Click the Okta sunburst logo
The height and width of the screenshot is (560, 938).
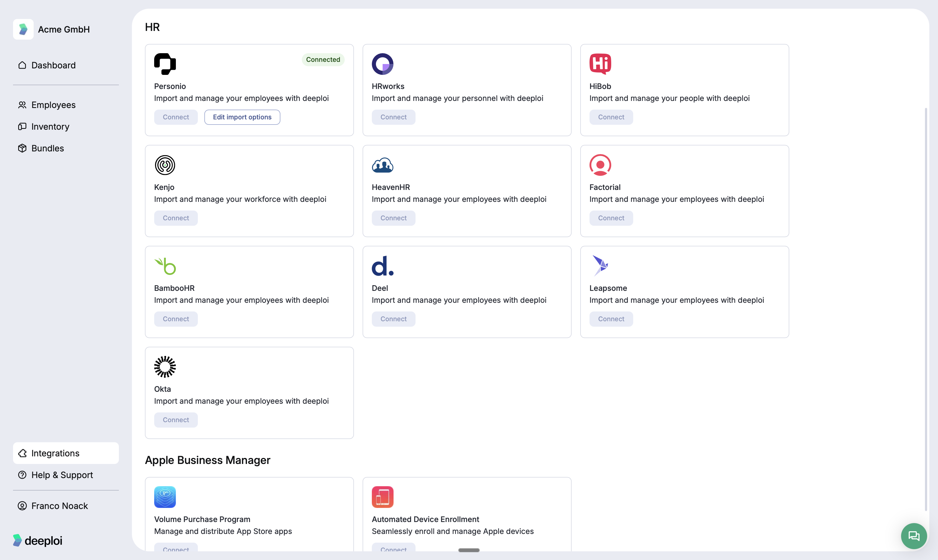165,367
